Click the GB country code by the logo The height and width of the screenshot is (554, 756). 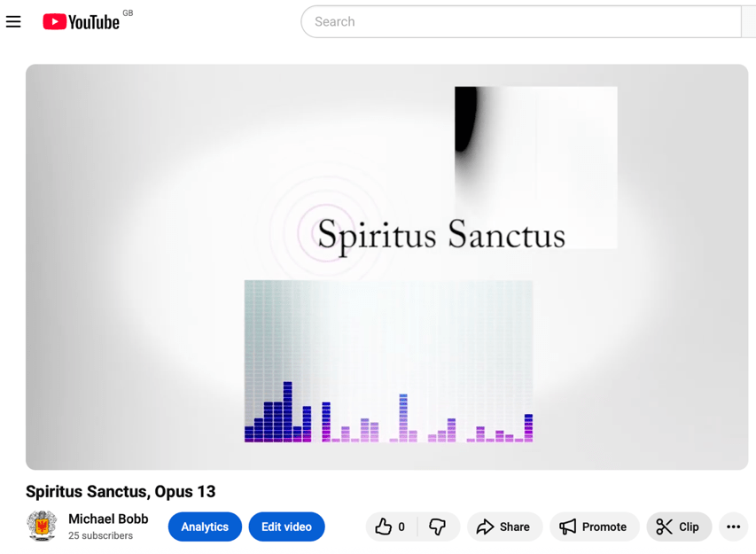(x=128, y=13)
